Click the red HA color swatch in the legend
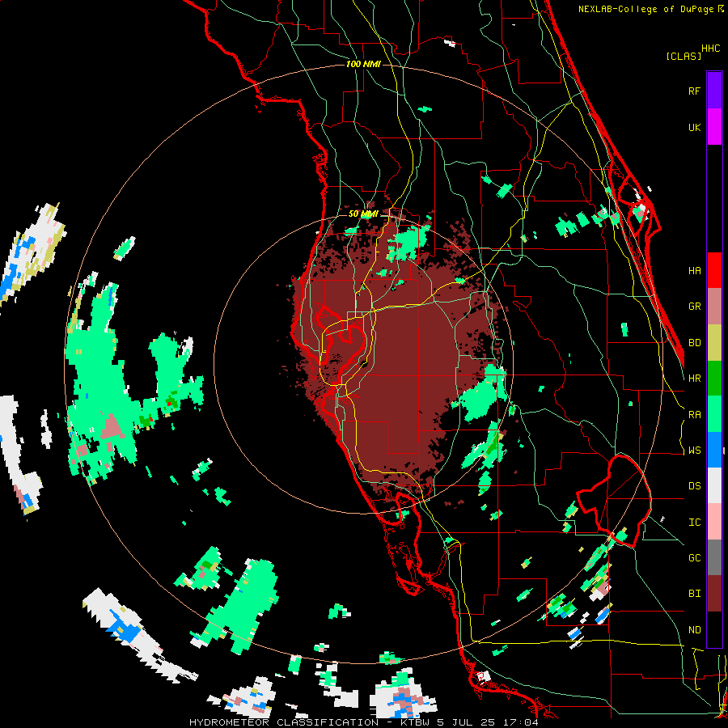Image resolution: width=728 pixels, height=728 pixels. coord(714,270)
